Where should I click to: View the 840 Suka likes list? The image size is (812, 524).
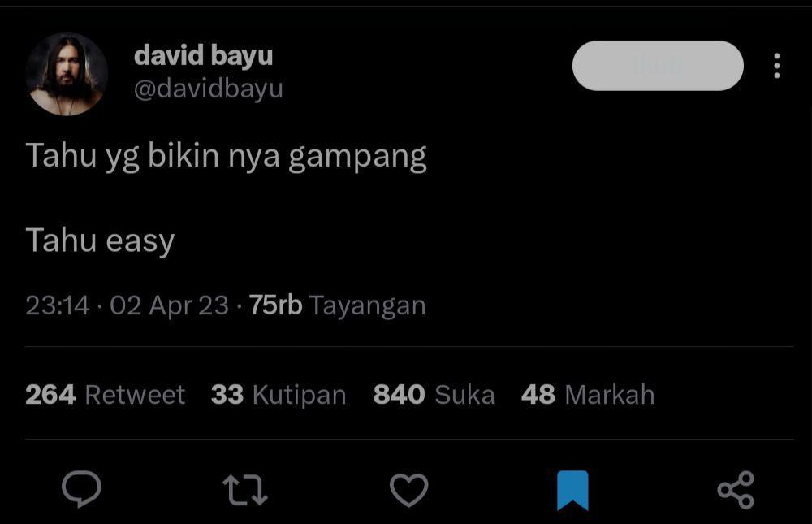(x=434, y=395)
